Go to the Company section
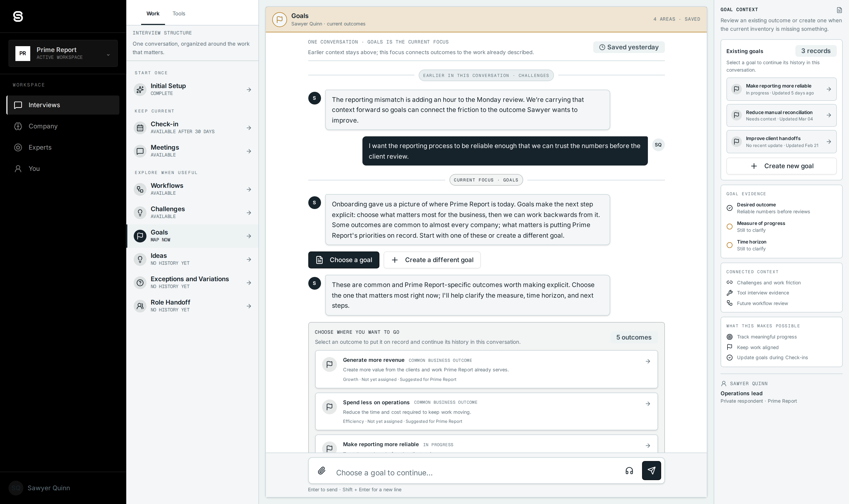The width and height of the screenshot is (849, 504). 63,126
